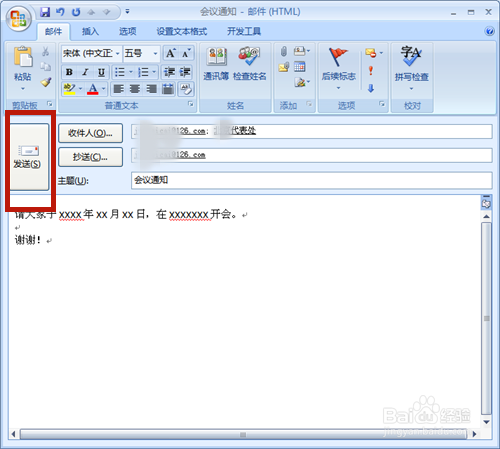Screen dimensions: 500x449
Task: Shrink font size with small A
Action: pos(186,53)
